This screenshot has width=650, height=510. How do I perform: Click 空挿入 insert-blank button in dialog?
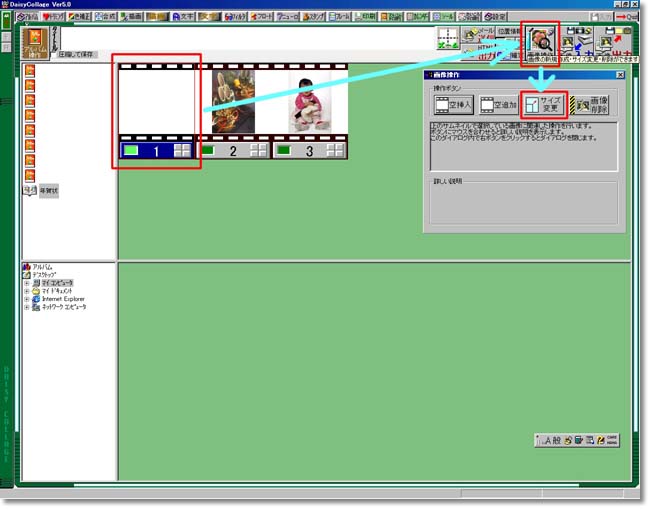454,105
